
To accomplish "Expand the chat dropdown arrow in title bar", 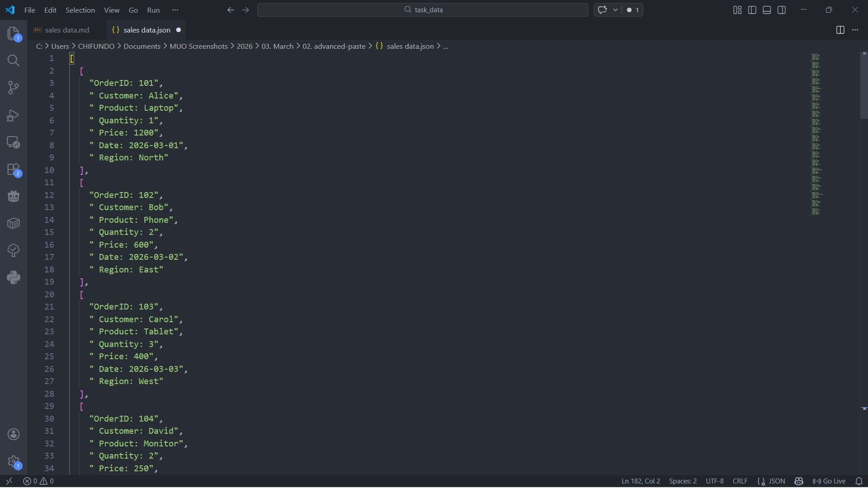I will 615,10.
